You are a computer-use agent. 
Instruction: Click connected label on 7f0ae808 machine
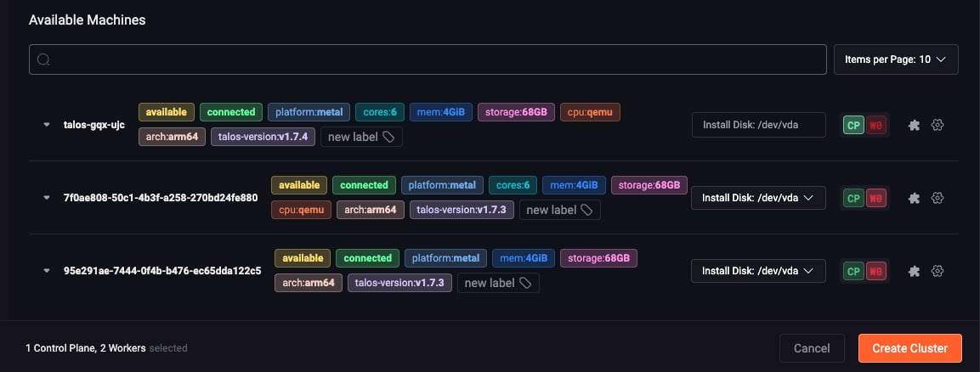(364, 185)
